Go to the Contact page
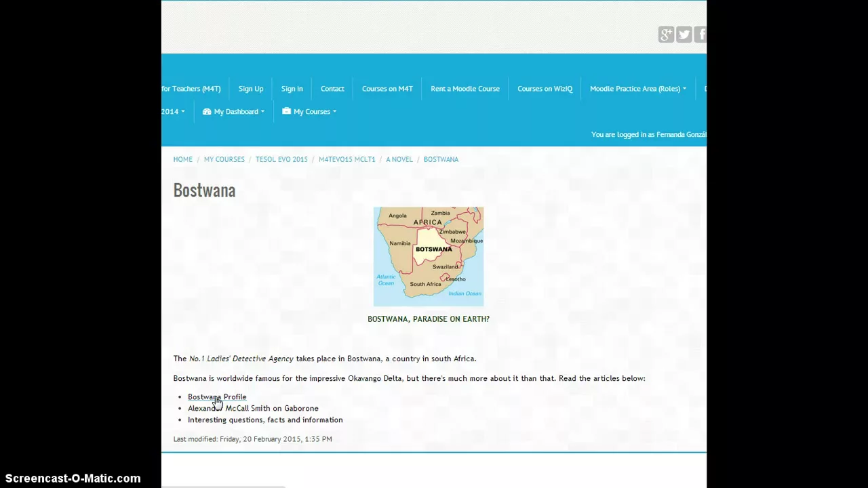Image resolution: width=868 pixels, height=488 pixels. click(x=332, y=89)
